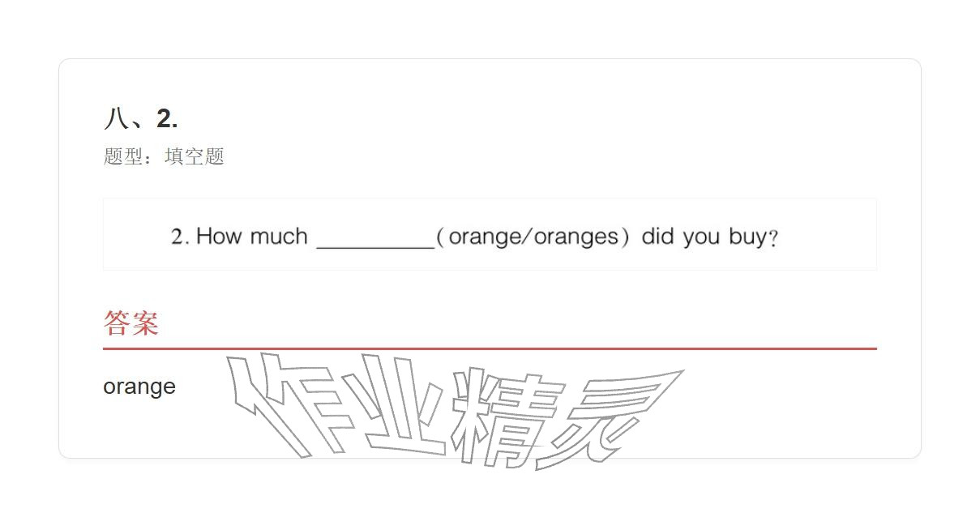Click the words "did you buy?"
980x517 pixels.
tap(709, 237)
